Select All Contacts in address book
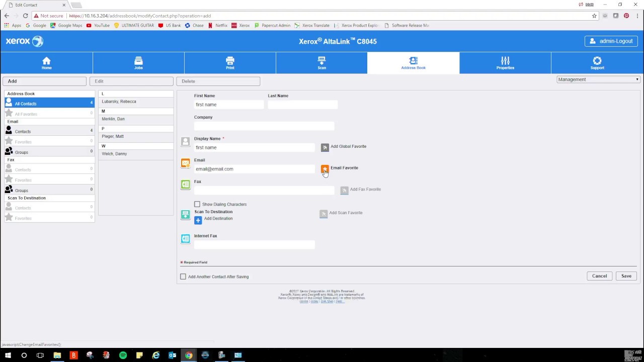Image resolution: width=644 pixels, height=362 pixels. [49, 103]
